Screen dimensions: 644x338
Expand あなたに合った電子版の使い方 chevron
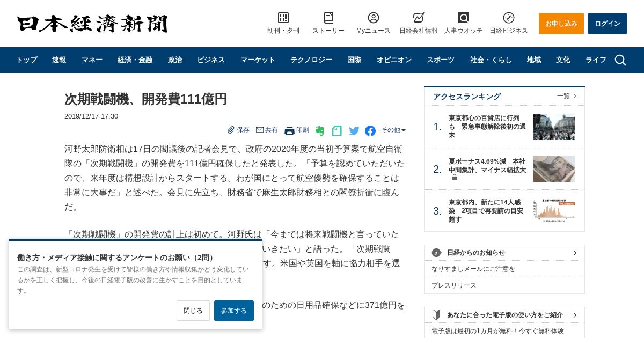[x=575, y=315]
